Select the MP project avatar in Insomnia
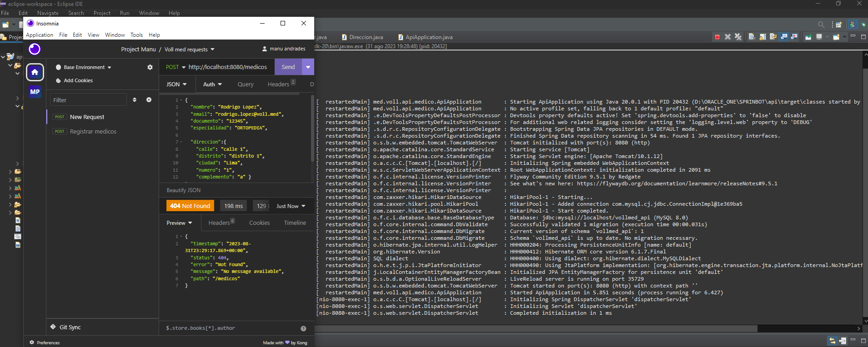 click(35, 92)
